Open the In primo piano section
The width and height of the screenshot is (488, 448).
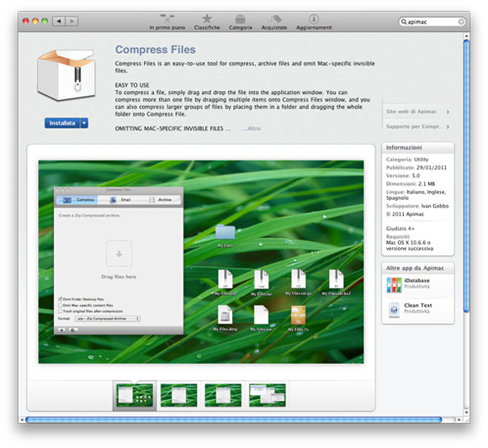[167, 22]
